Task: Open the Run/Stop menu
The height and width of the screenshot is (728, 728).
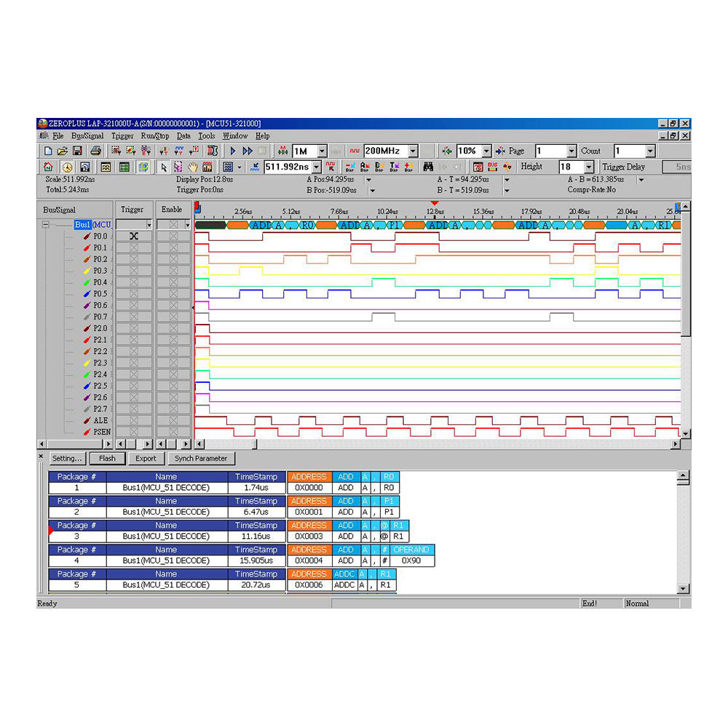Action: (x=154, y=135)
